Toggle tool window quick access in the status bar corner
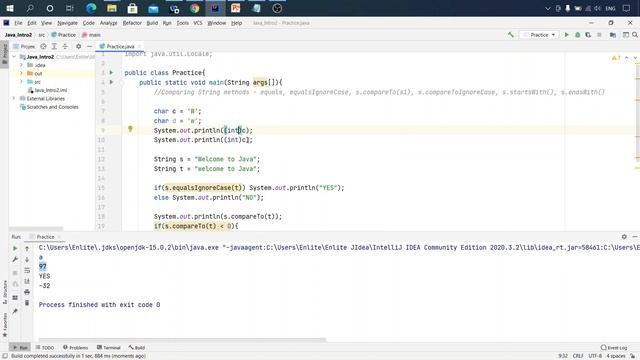This screenshot has height=360, width=640. 5,356
